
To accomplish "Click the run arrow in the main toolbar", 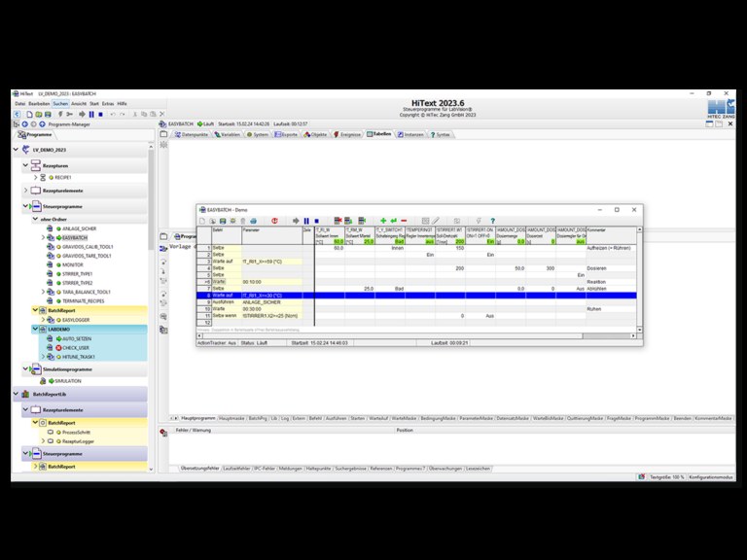I will coord(82,115).
